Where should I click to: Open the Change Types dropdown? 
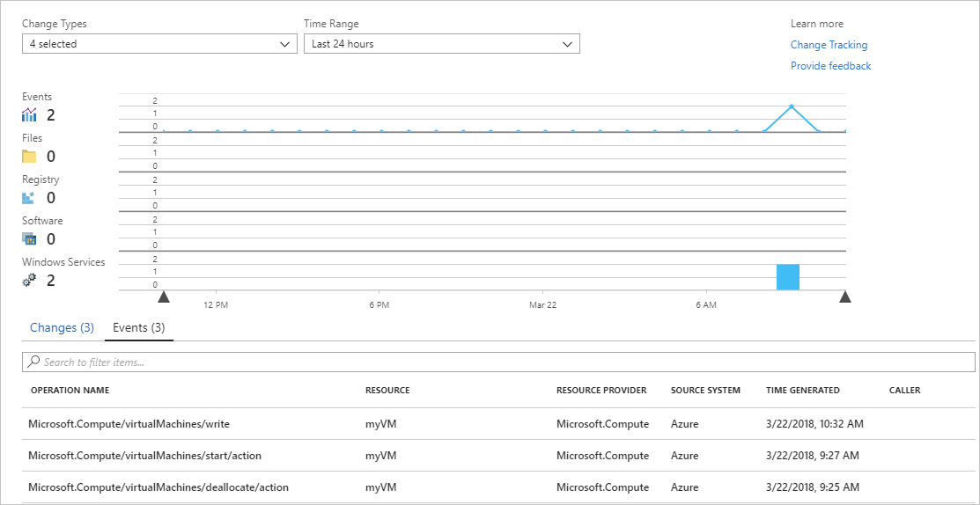coord(159,44)
